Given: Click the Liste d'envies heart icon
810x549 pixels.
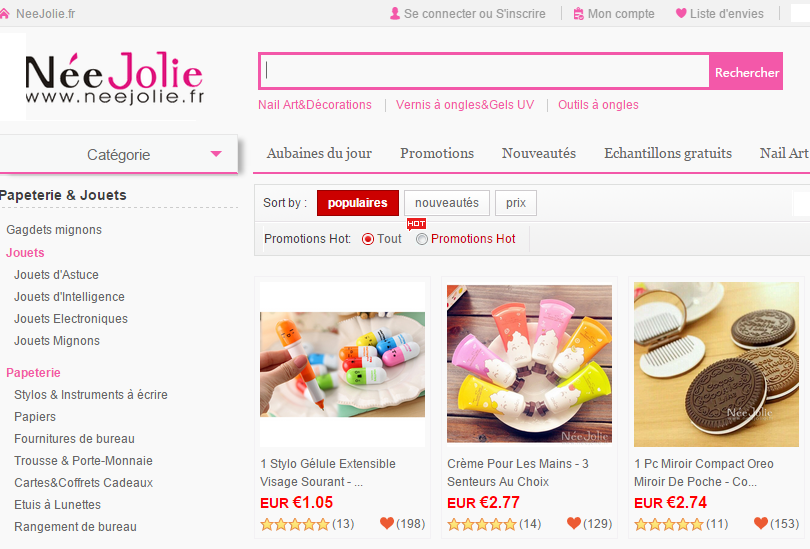Looking at the screenshot, I should [x=681, y=13].
